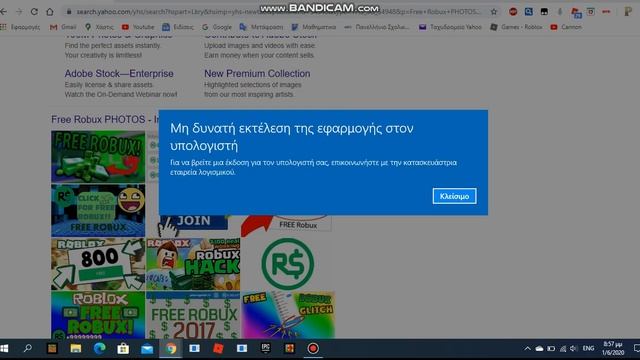Viewport: 640px width, 360px height.
Task: Open volume control in system tray
Action: tap(573, 349)
